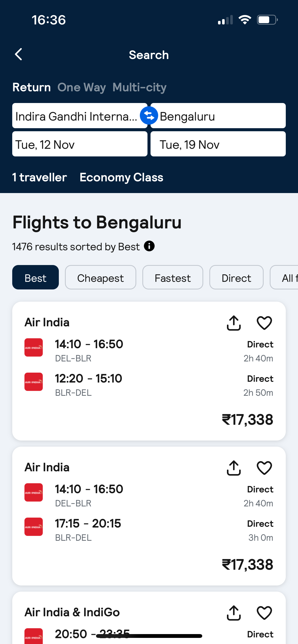Open the return date Tue, 19 Nov
This screenshot has height=644, width=298.
[218, 144]
